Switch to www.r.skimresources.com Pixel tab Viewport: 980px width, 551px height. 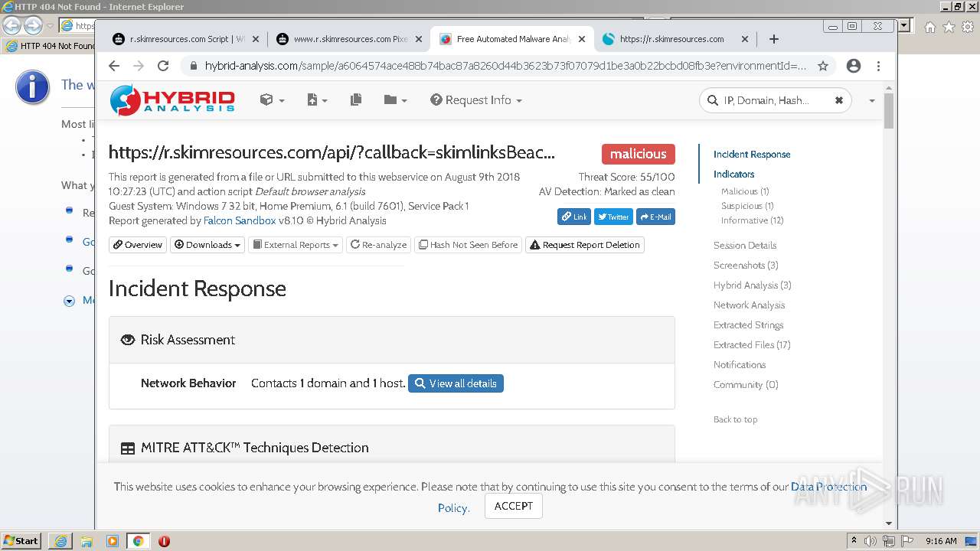[x=348, y=39]
